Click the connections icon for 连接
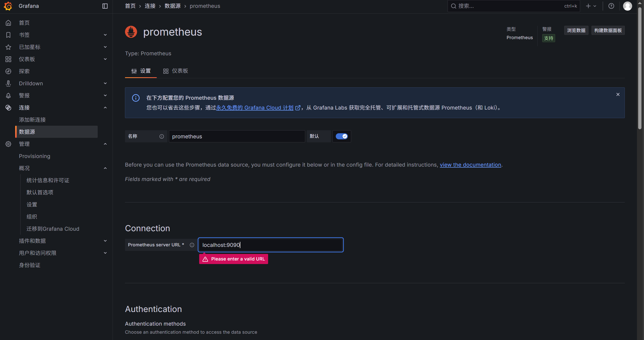 tap(8, 108)
